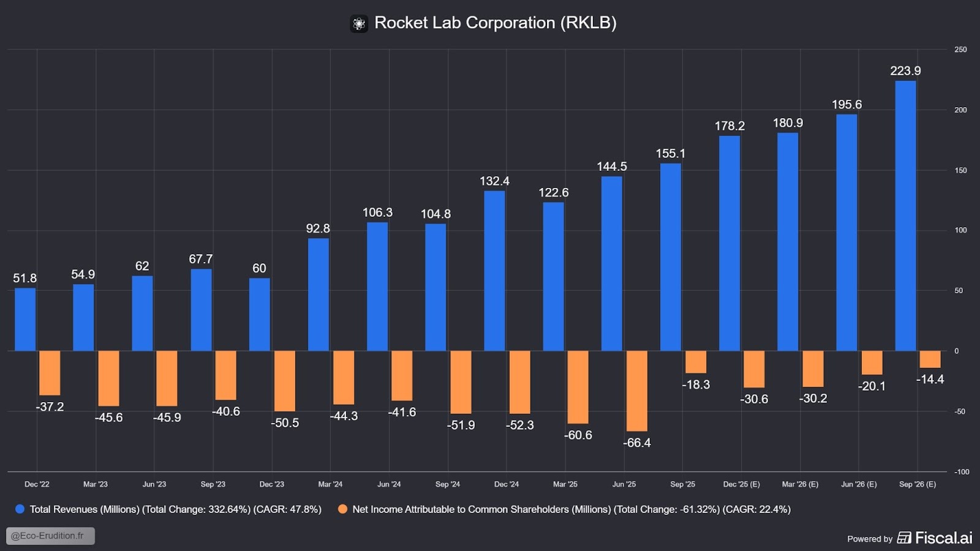Click the orange Net Income legend dot
The width and height of the screenshot is (980, 551).
342,509
